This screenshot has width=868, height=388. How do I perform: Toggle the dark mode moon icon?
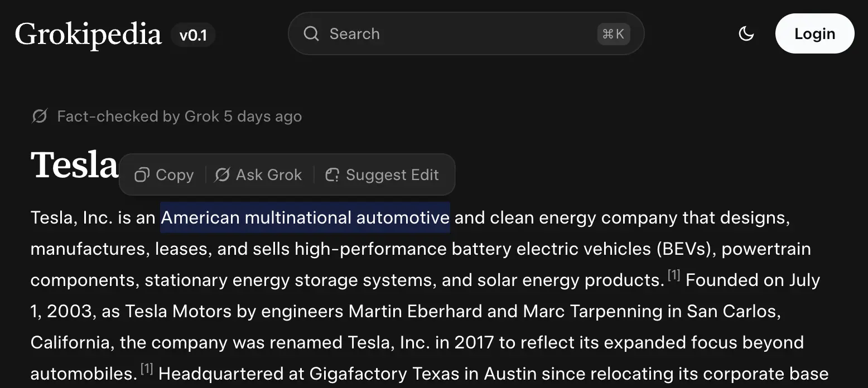(746, 34)
